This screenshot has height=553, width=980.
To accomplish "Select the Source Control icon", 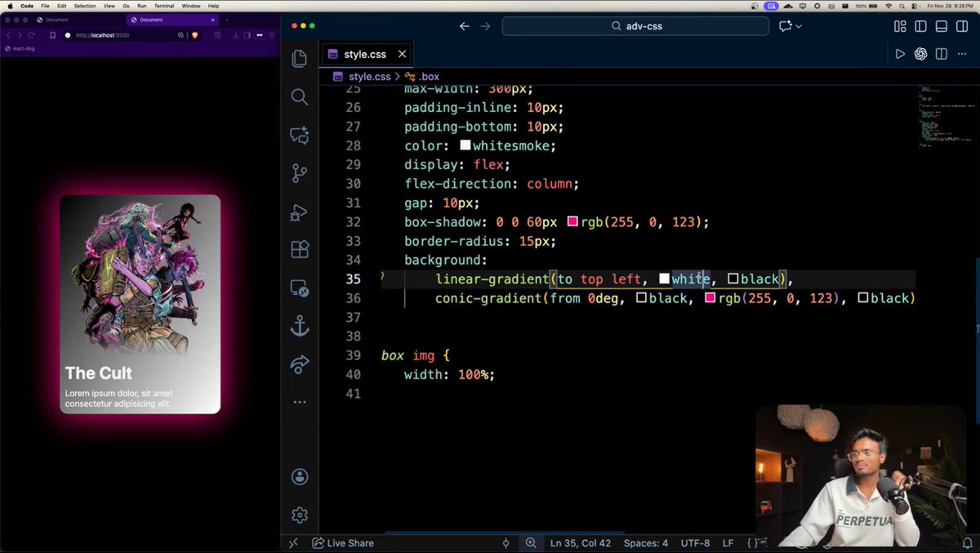I will [299, 172].
